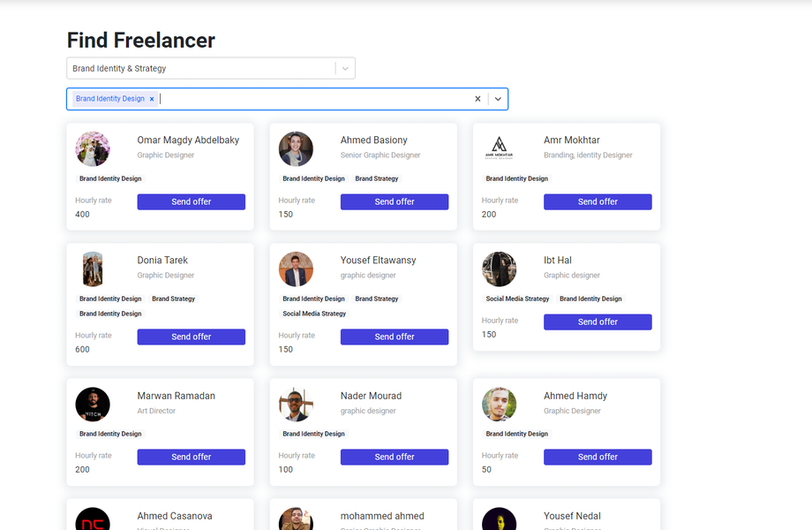Remove the Brand Identity Design tag chip
Screen dimensions: 812x530
pyautogui.click(x=152, y=99)
